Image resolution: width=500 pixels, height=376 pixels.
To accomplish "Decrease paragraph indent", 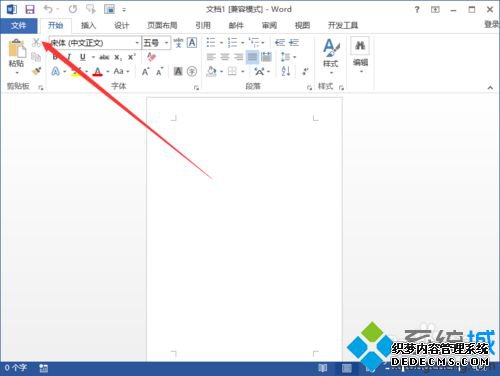I will (x=280, y=43).
